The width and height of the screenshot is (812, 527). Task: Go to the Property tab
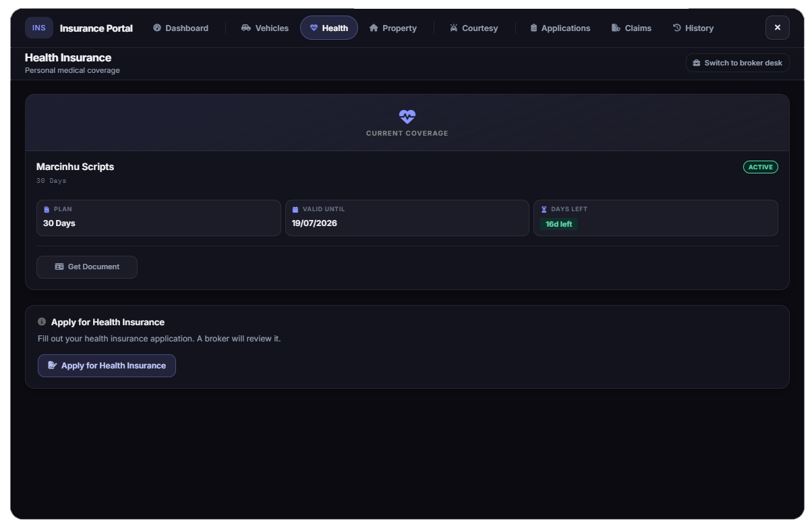(393, 28)
